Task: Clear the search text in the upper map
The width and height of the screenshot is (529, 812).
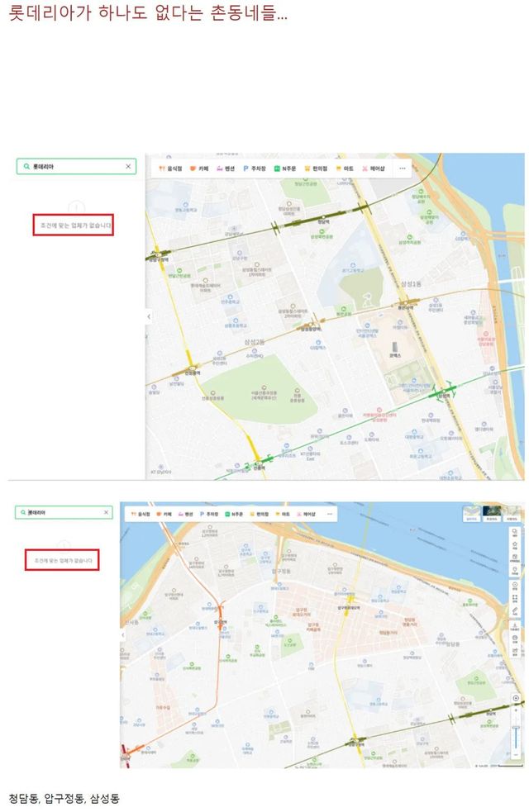Action: [128, 167]
